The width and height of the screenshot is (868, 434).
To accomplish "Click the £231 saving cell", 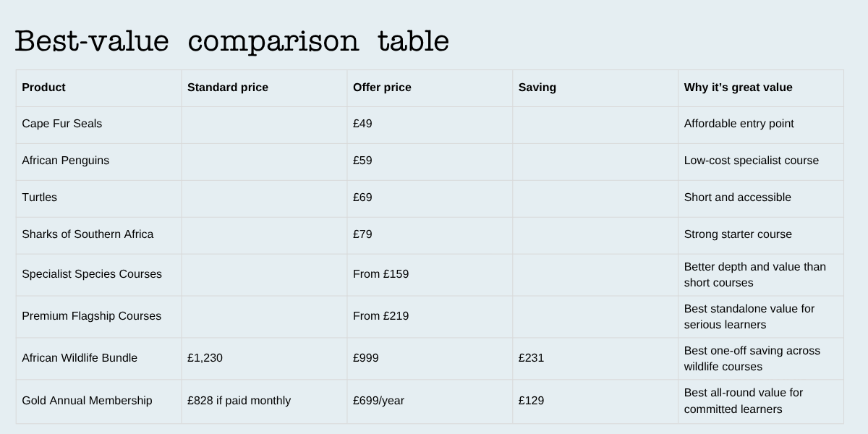I will (531, 358).
